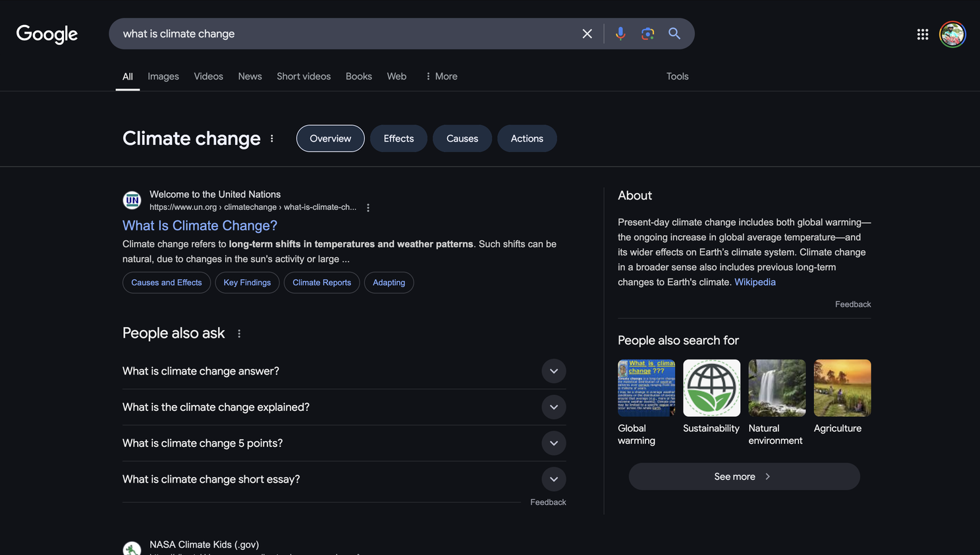This screenshot has height=555, width=980.
Task: Click Feedback under the About panel
Action: (853, 304)
